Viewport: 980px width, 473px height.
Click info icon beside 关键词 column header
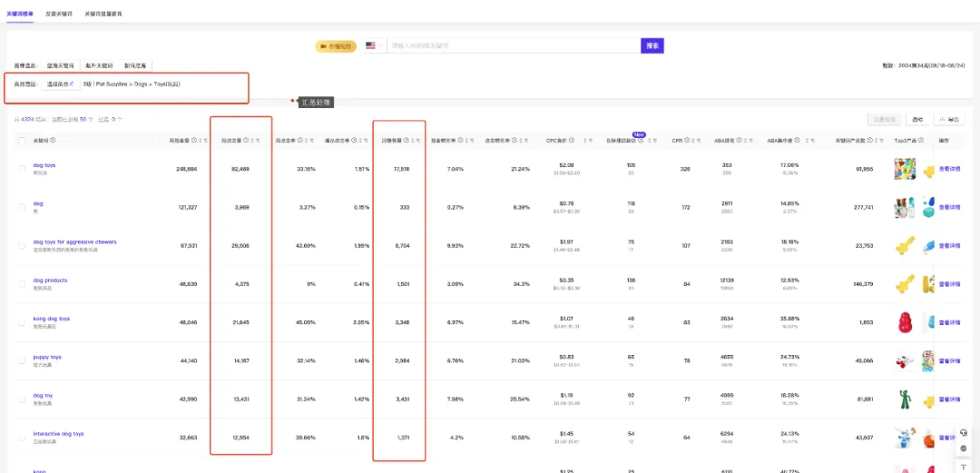click(x=53, y=140)
